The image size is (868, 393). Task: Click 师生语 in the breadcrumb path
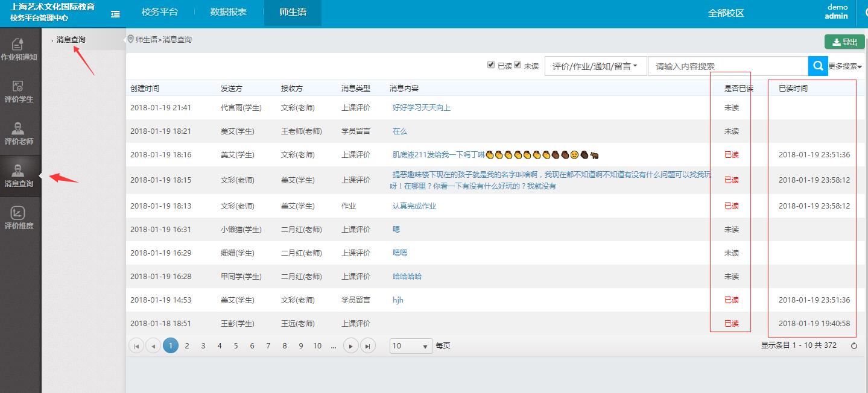147,40
